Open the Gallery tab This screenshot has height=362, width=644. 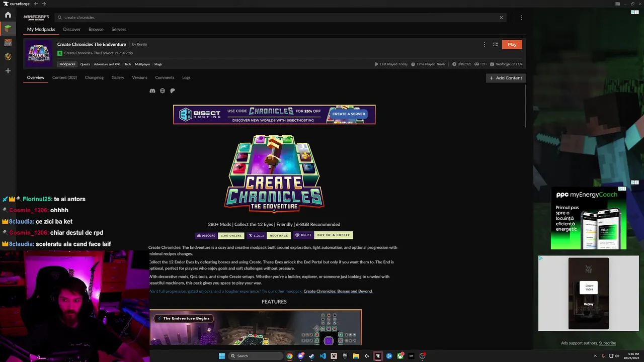118,77
